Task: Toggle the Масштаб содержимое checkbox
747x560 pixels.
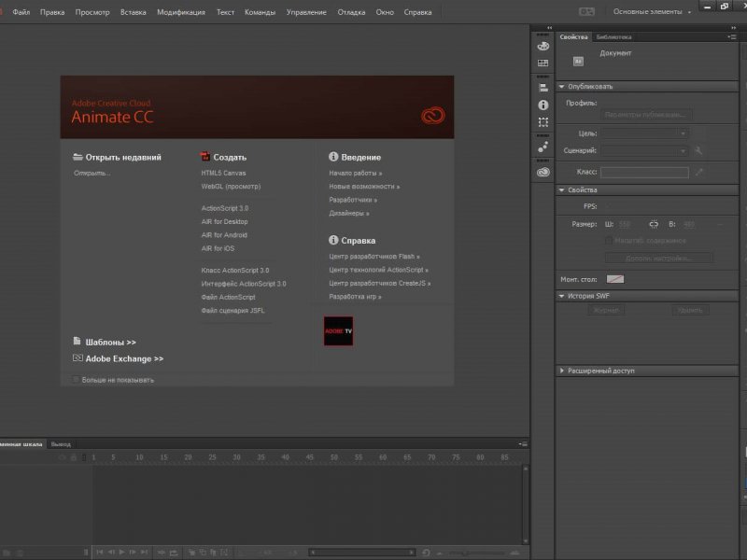Action: pyautogui.click(x=609, y=241)
